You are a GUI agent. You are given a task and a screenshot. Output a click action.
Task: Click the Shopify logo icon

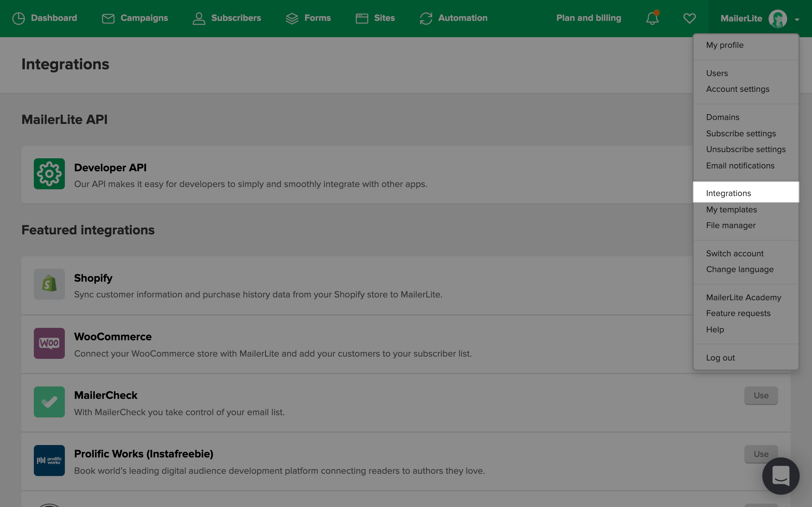pyautogui.click(x=49, y=284)
